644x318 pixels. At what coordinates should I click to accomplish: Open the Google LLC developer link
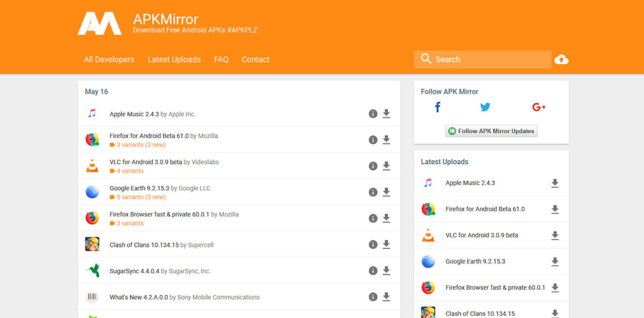pos(194,188)
